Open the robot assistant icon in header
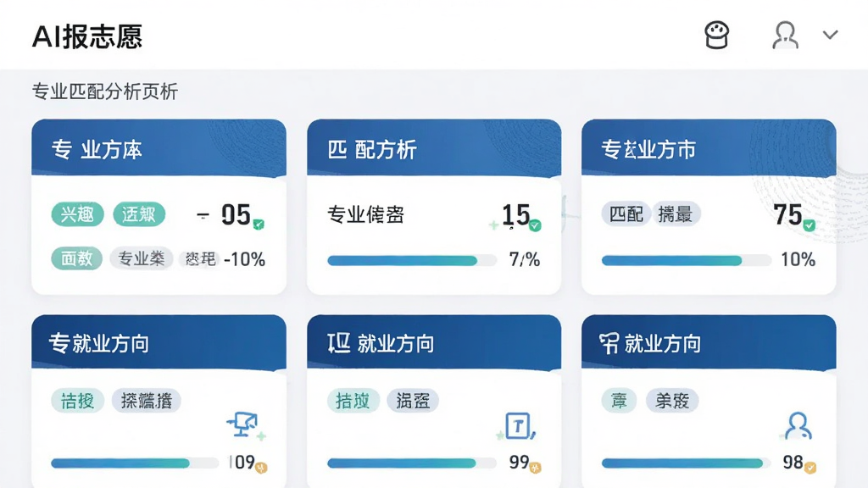 point(716,36)
